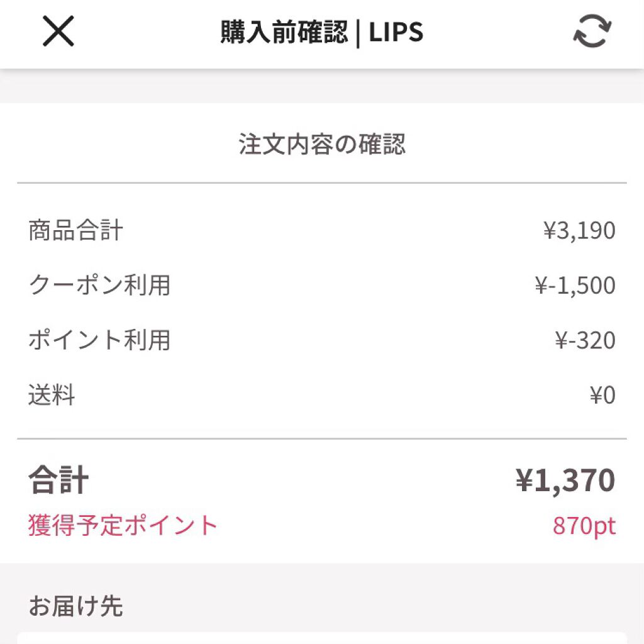Viewport: 644px width, 644px height.
Task: Tap the クーポン利用 row label
Action: pos(99,286)
